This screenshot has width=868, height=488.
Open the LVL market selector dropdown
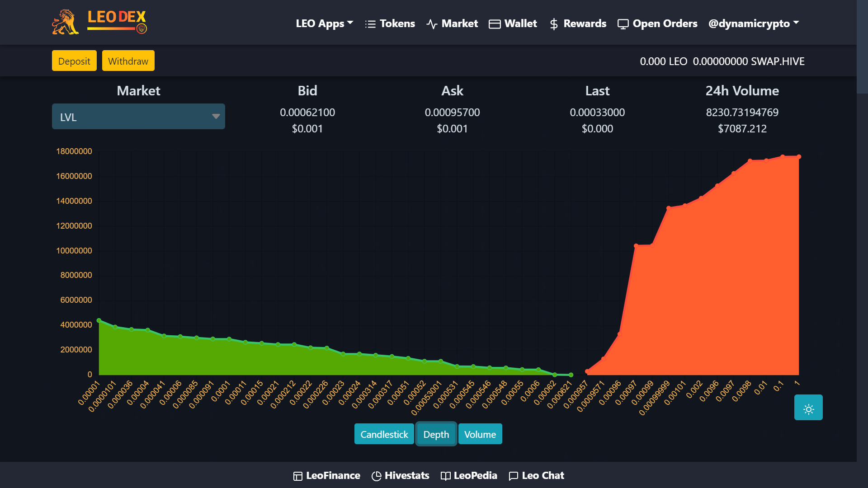click(x=138, y=117)
